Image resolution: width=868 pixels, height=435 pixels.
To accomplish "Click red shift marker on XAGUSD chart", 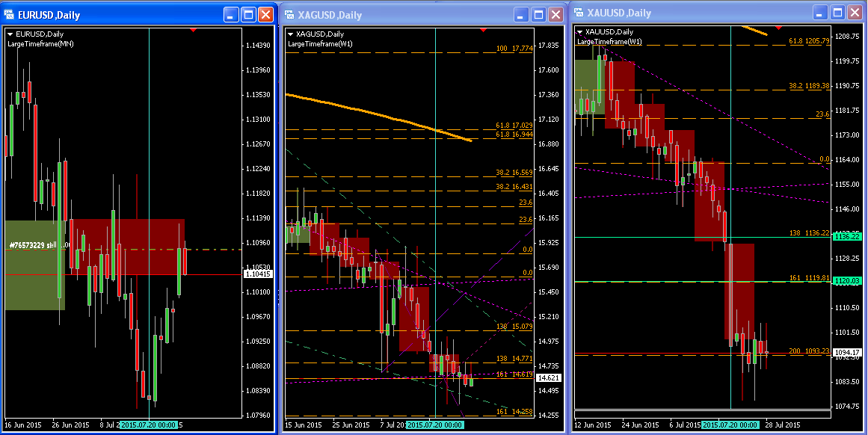I will coord(483,30).
